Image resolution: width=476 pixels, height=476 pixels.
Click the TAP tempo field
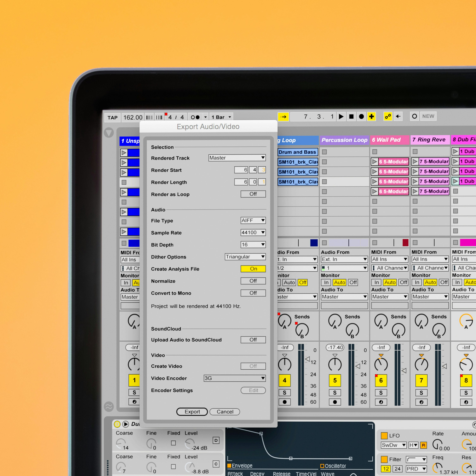pos(112,117)
